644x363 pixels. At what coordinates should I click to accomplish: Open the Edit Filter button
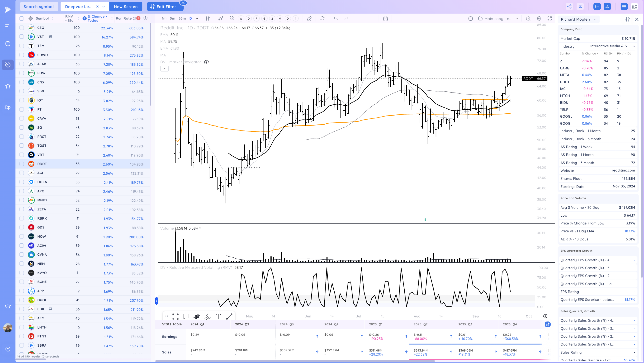pos(165,7)
